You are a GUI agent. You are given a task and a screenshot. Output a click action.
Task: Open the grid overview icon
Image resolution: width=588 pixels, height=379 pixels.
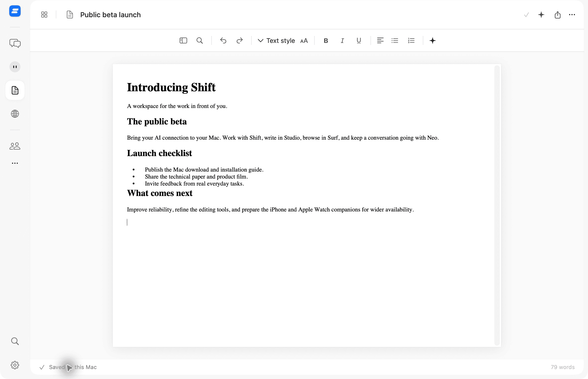[44, 15]
